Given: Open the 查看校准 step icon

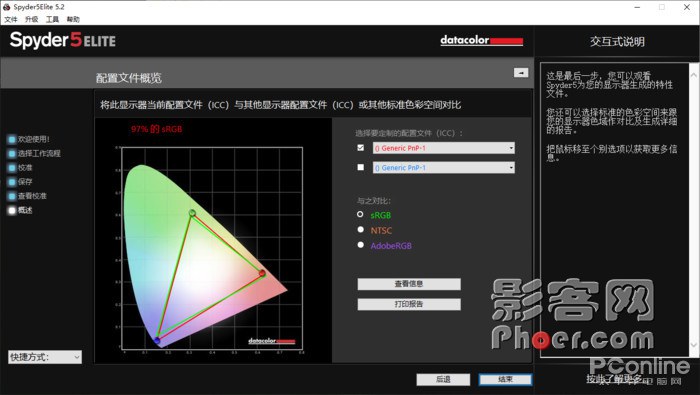Looking at the screenshot, I should (x=12, y=196).
